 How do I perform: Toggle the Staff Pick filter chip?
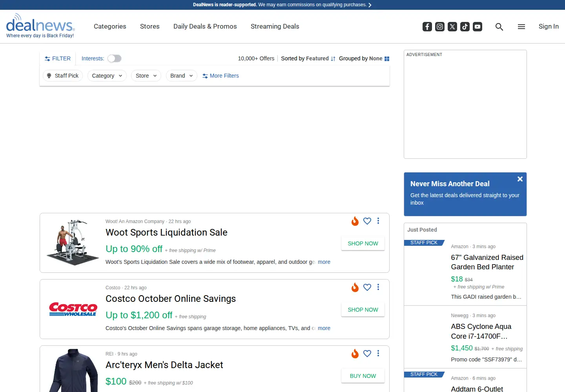63,76
